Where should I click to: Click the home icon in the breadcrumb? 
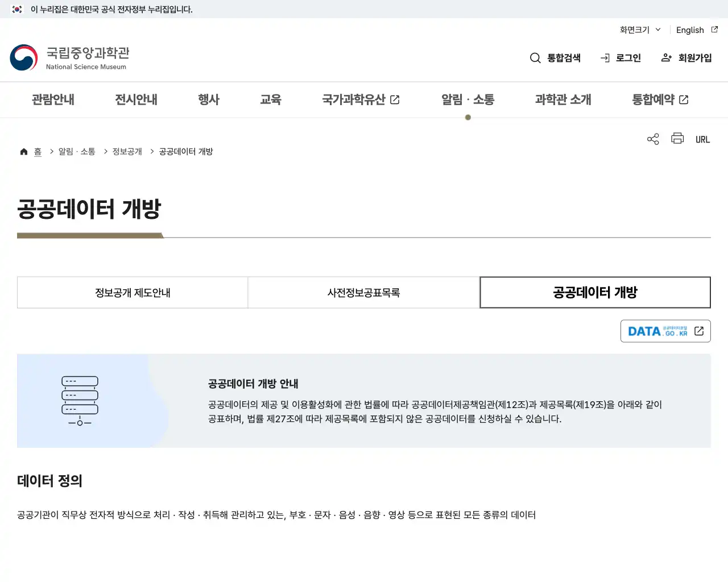24,151
